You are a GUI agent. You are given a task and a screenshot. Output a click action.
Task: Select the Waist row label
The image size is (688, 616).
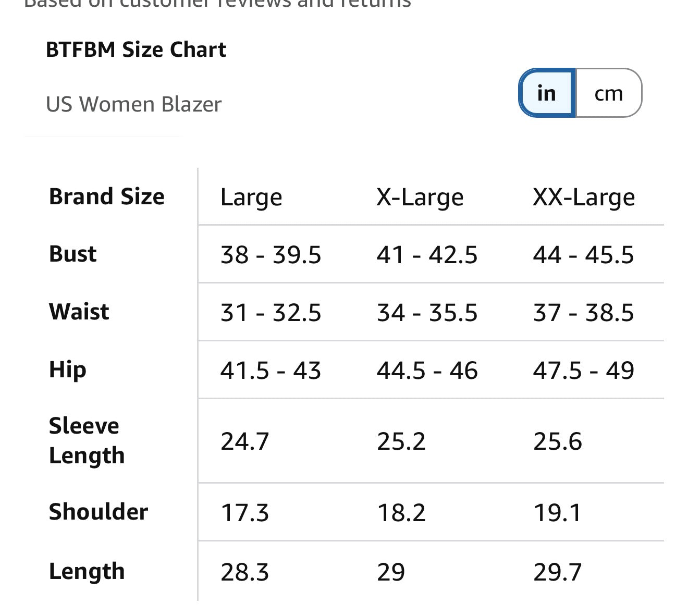(x=79, y=312)
